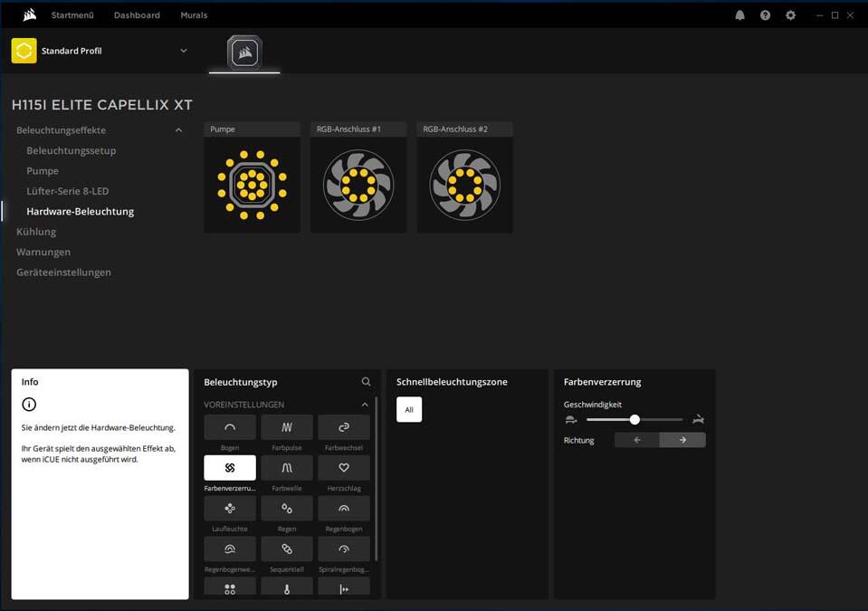Select Lüfter-Serie 8-LED in the sidebar
The width and height of the screenshot is (868, 611).
(x=68, y=191)
